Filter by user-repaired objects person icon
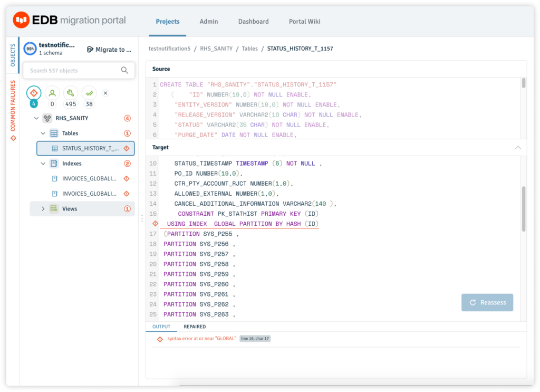540x392 pixels. click(x=52, y=93)
